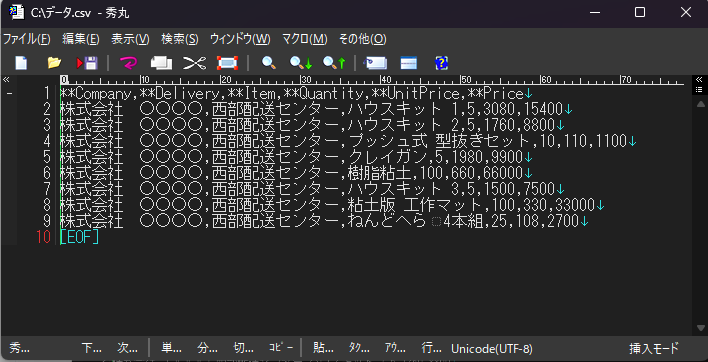Screen dimensions: 708x362
Task: Click the 4本組 text in line 9
Action: 463,221
